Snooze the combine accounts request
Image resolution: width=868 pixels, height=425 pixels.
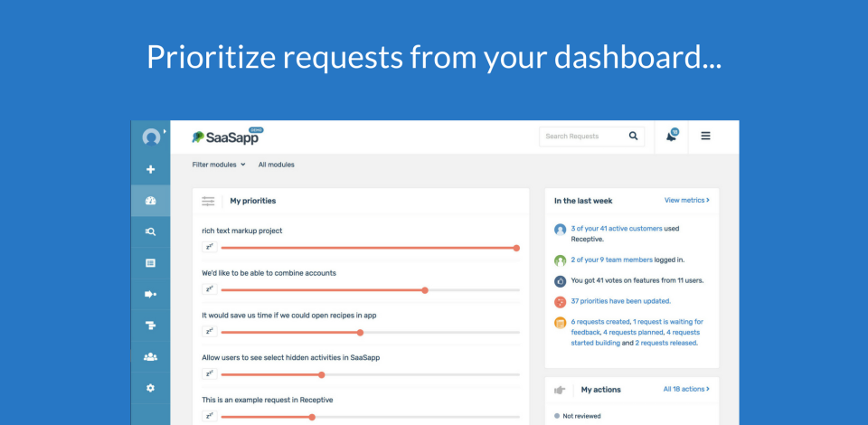209,289
